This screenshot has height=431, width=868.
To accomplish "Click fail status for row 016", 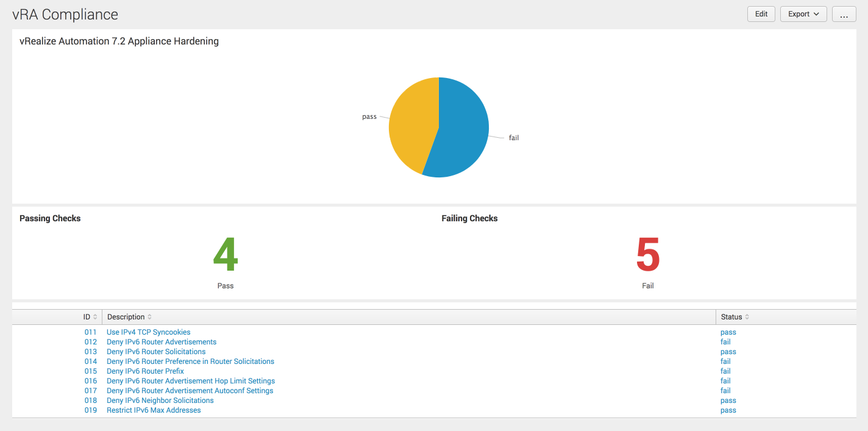I will click(x=725, y=381).
